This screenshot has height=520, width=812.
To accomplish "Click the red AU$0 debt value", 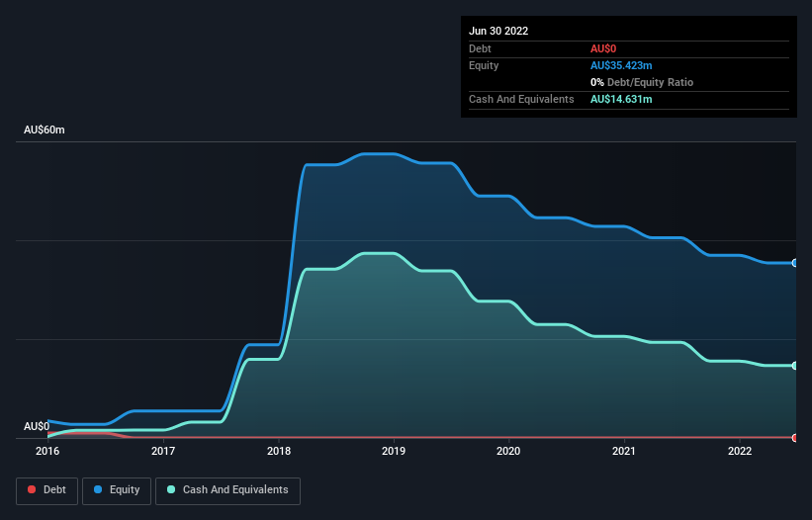I will [x=603, y=48].
